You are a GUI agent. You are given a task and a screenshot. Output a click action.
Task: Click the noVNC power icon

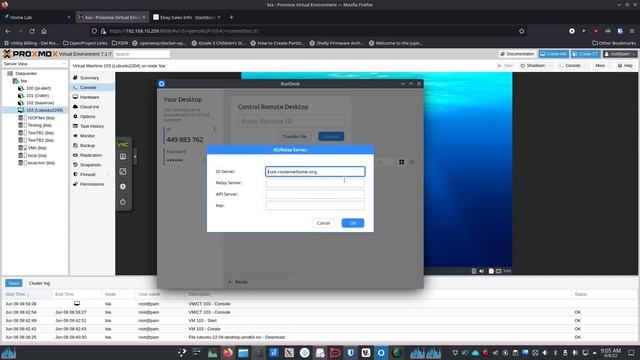coord(123,202)
